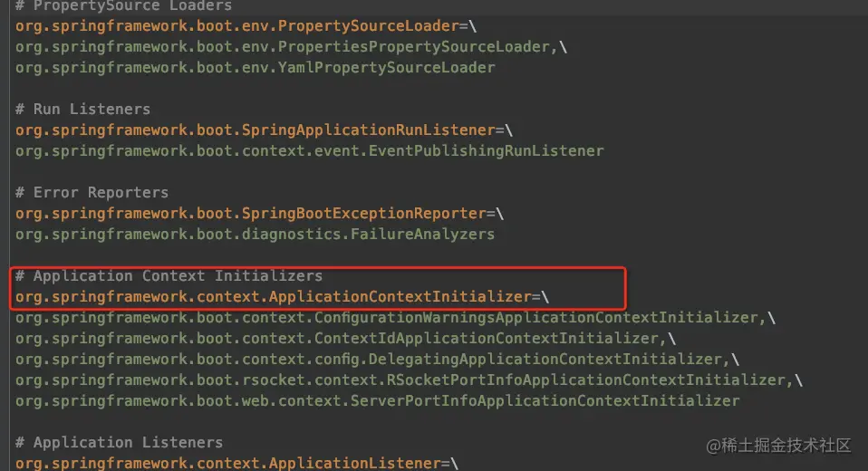Select the SpringApplicationRunListener=\ key line
The height and width of the screenshot is (471, 868).
[x=264, y=130]
